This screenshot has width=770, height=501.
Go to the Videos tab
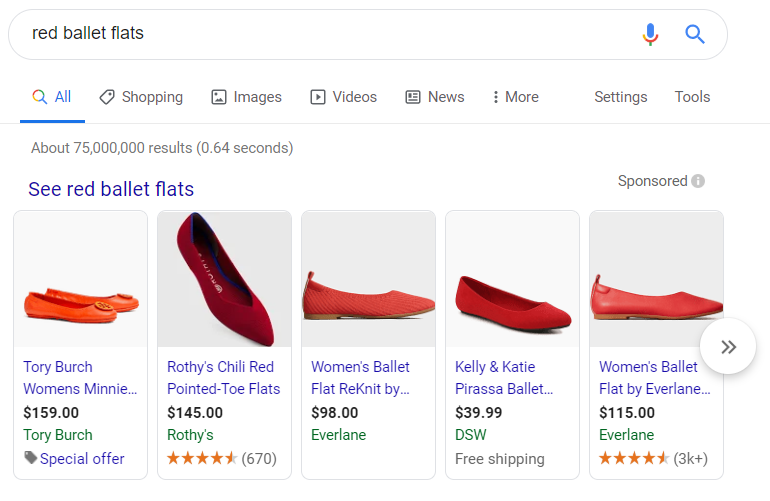coord(343,97)
